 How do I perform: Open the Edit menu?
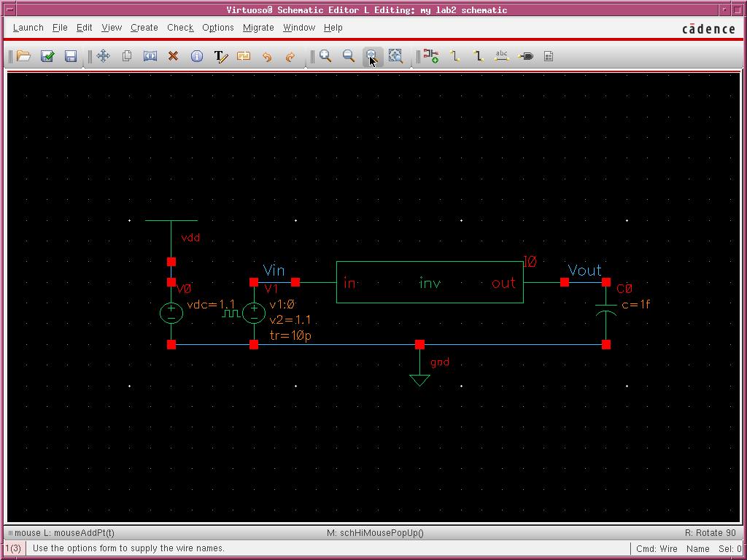pos(85,28)
